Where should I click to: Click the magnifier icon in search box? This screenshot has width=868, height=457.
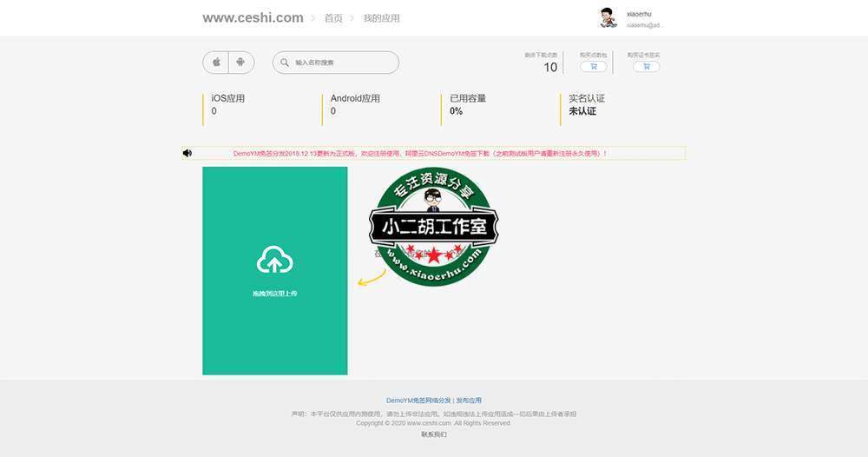click(285, 63)
